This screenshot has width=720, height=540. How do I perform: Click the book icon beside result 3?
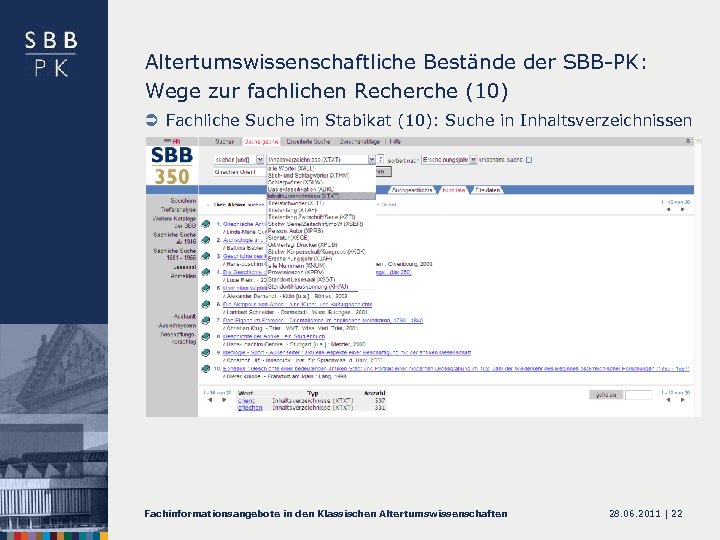pos(206,256)
